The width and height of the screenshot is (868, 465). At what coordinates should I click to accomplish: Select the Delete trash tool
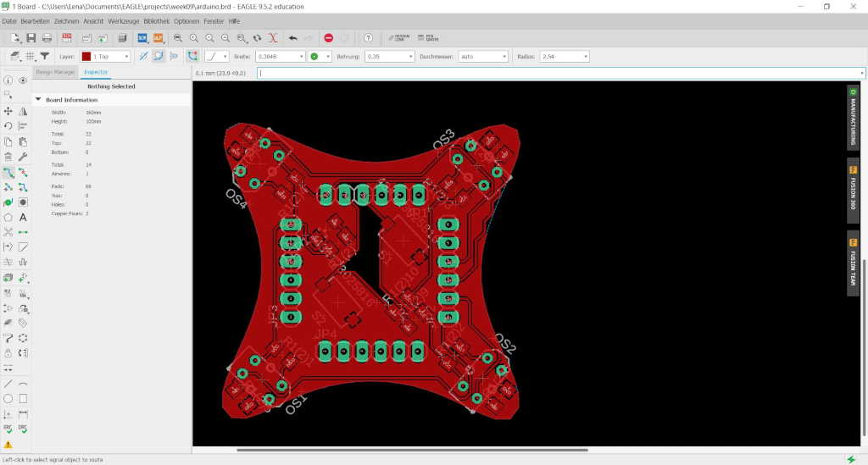8,157
